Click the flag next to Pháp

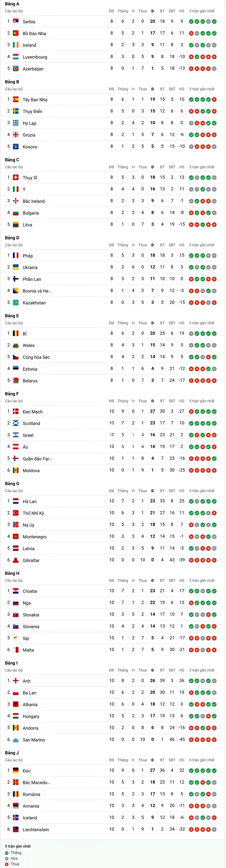click(x=15, y=255)
